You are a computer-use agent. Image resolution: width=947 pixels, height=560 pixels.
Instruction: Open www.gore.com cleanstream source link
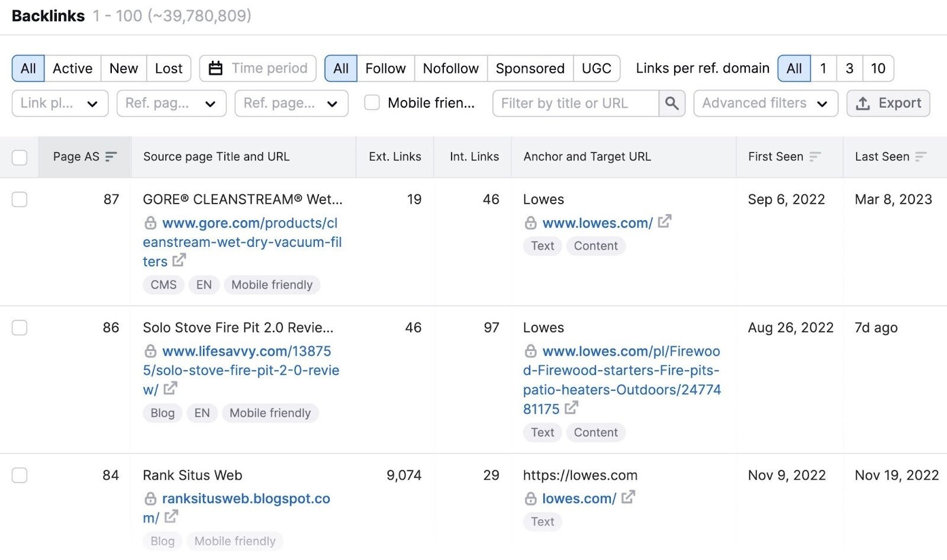242,242
